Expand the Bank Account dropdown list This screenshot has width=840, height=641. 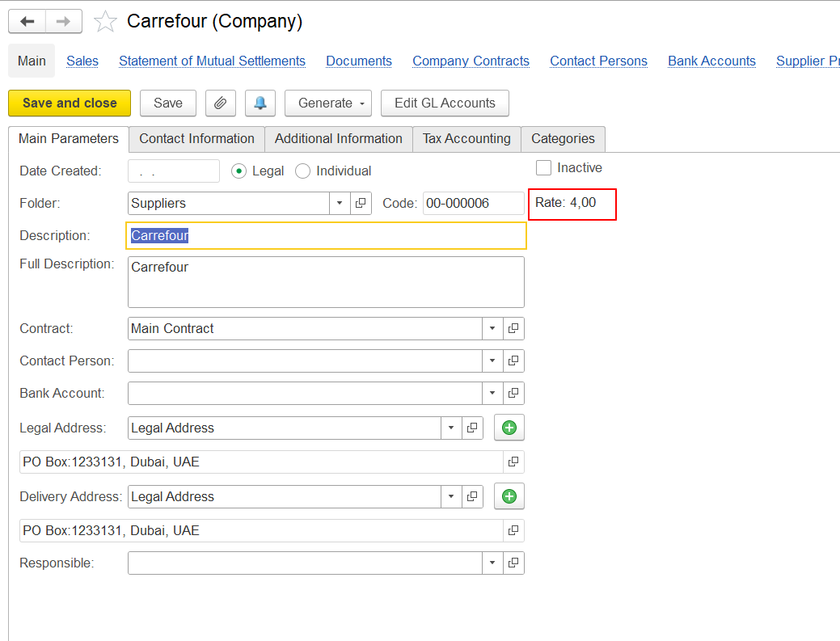click(x=492, y=393)
